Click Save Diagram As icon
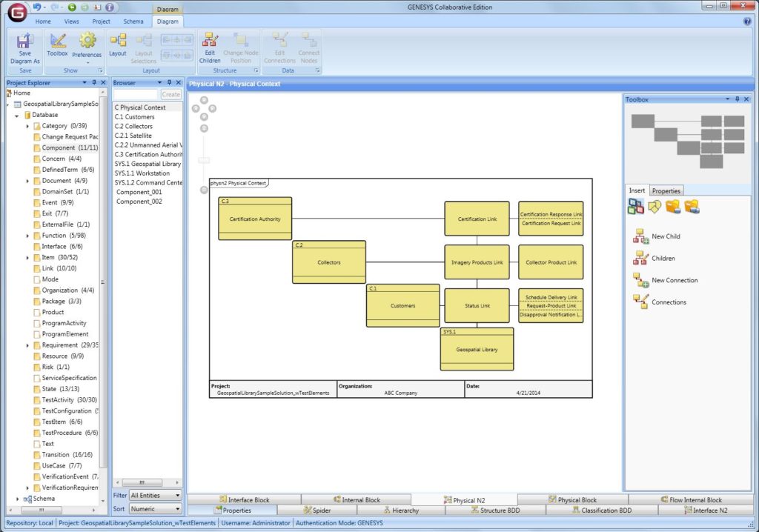Viewport: 759px width, 532px height. tap(24, 48)
